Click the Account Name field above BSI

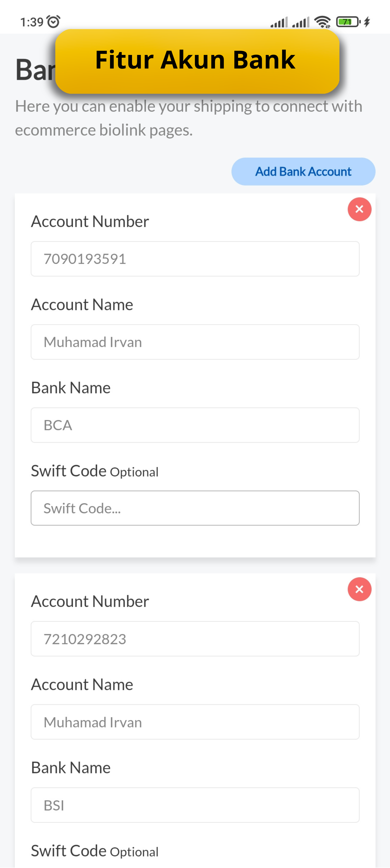pyautogui.click(x=195, y=722)
